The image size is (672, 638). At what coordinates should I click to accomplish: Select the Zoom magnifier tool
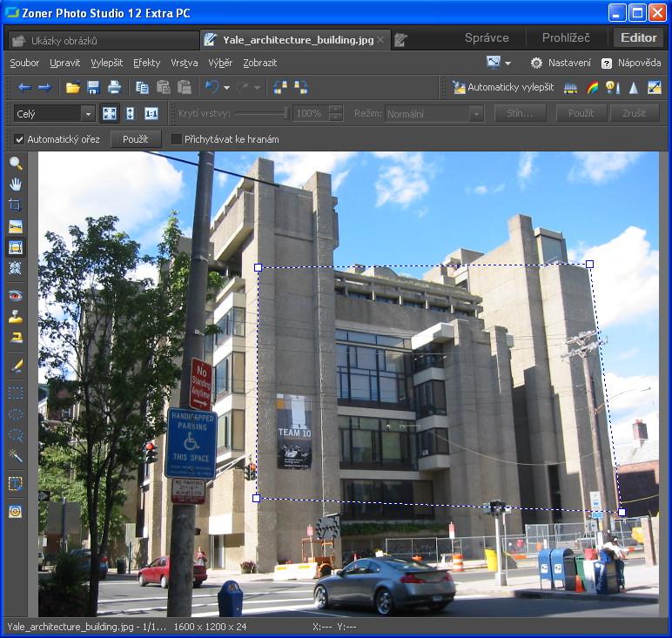click(x=16, y=164)
